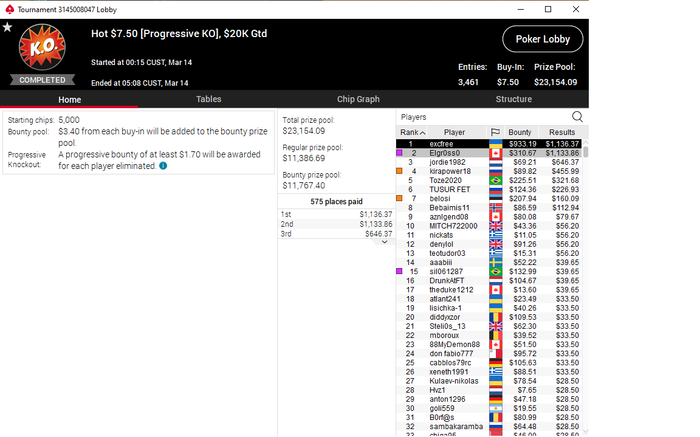Image resolution: width=700 pixels, height=437 pixels.
Task: Sort players by Bounty column
Action: [x=520, y=132]
